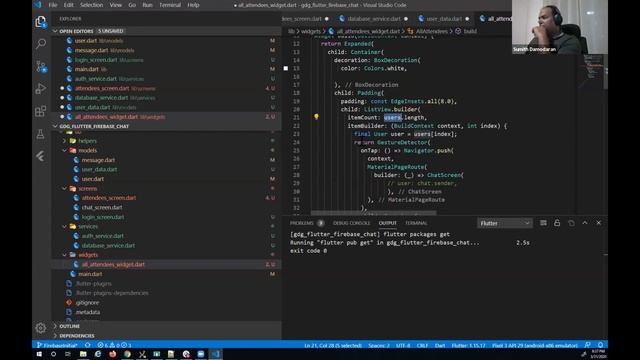Open the Selection menu

(x=91, y=5)
